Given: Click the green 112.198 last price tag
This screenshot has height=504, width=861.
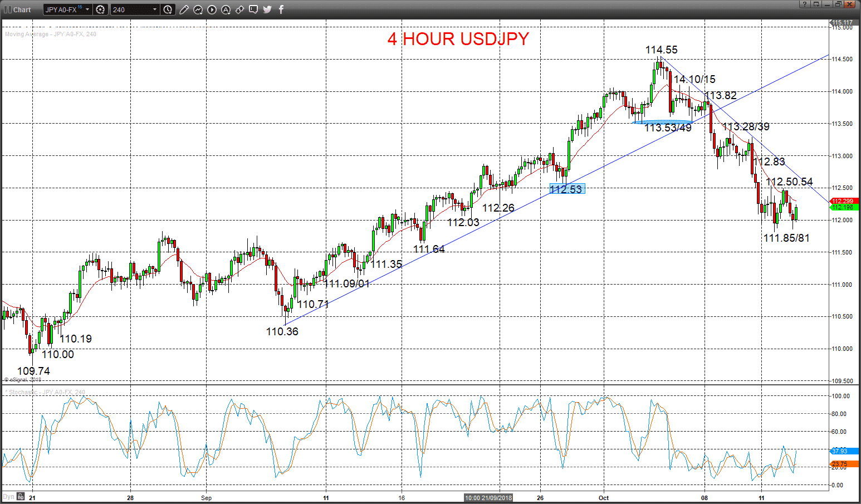Looking at the screenshot, I should point(844,207).
